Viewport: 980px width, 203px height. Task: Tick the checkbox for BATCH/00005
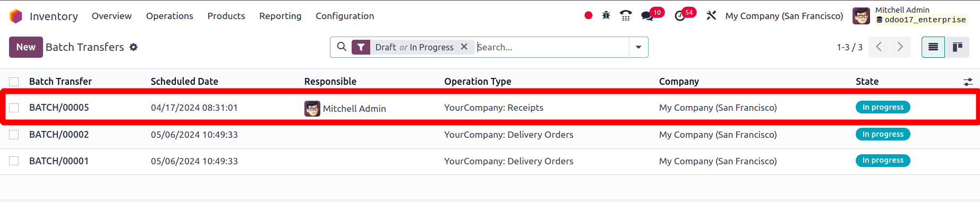[x=14, y=108]
